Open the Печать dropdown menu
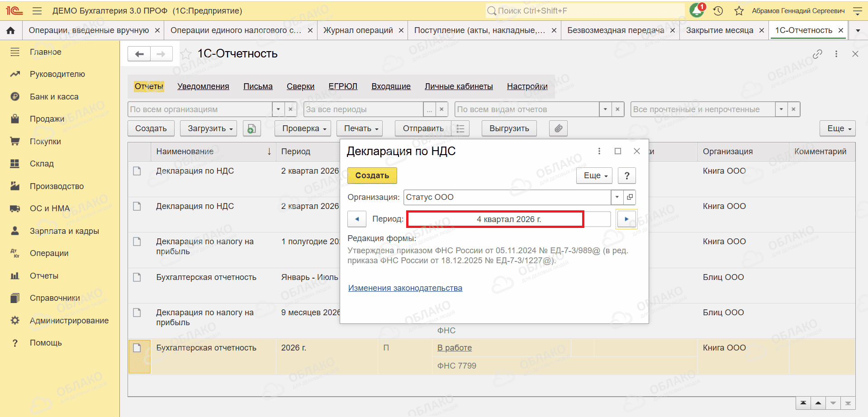Viewport: 868px width, 417px height. 361,128
